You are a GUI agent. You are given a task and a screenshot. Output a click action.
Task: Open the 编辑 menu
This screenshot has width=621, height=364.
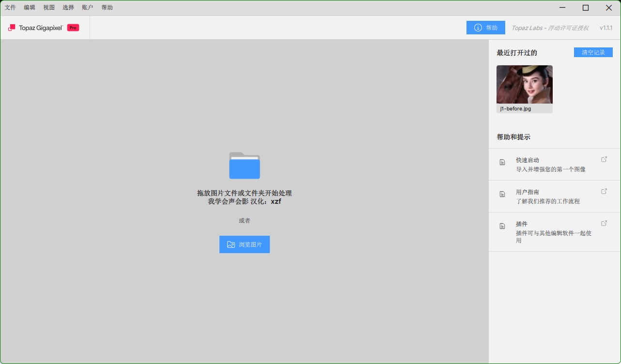click(x=30, y=8)
